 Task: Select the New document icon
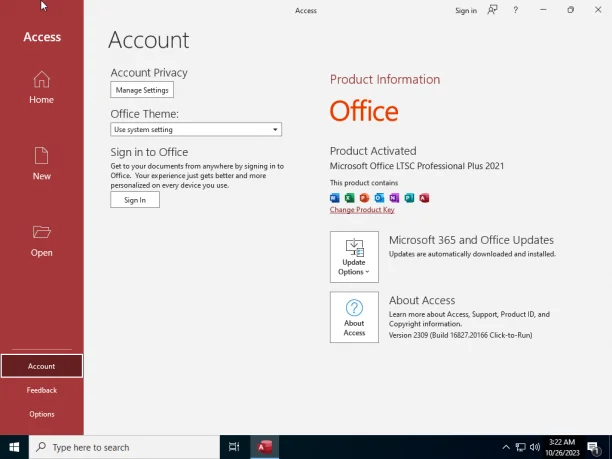point(41,155)
